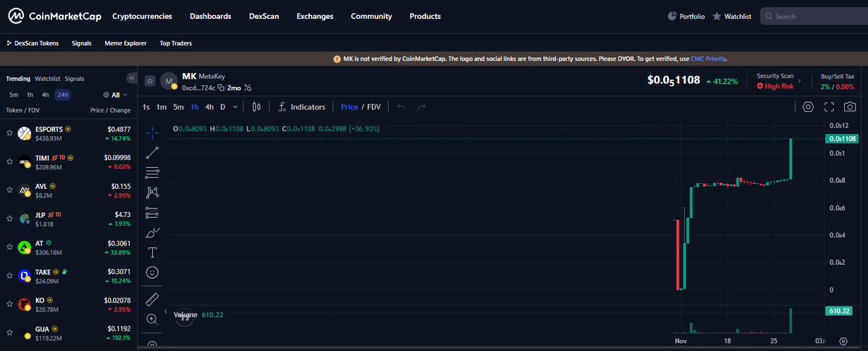Image resolution: width=868 pixels, height=351 pixels.
Task: Star the JLP token
Action: (9, 219)
